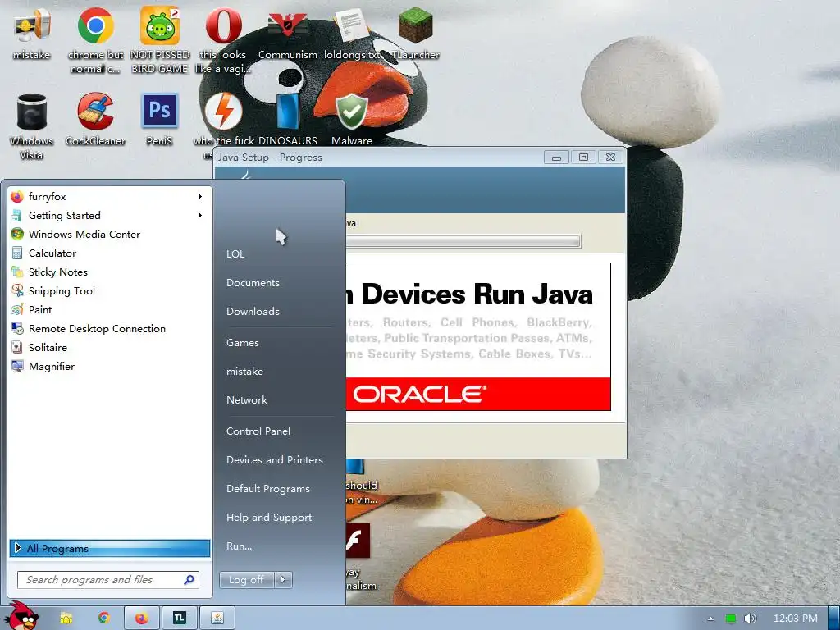The image size is (840, 630).
Task: Open the orange lightning bolt desktop icon
Action: pyautogui.click(x=223, y=112)
